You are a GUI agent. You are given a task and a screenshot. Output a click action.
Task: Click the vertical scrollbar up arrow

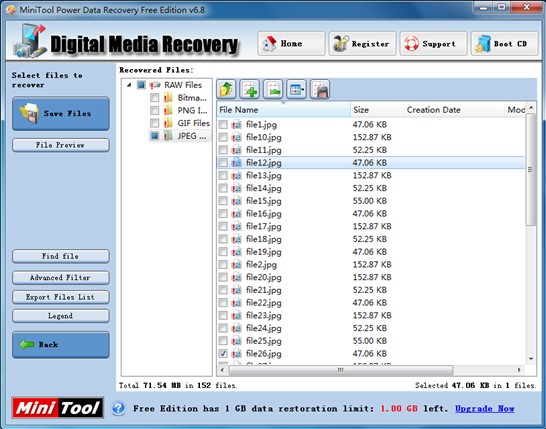coord(531,107)
